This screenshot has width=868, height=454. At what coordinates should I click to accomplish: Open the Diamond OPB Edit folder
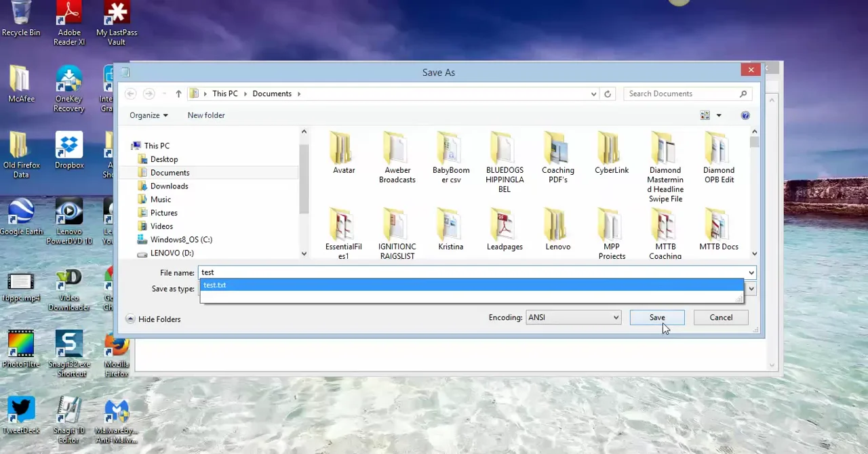pos(719,157)
